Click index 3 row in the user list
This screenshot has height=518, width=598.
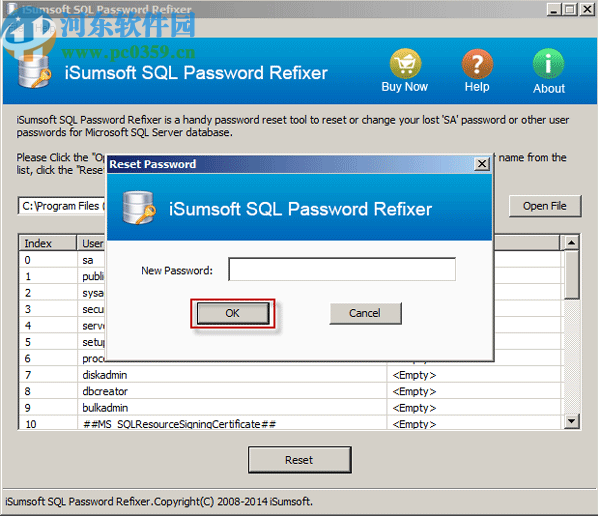point(63,309)
